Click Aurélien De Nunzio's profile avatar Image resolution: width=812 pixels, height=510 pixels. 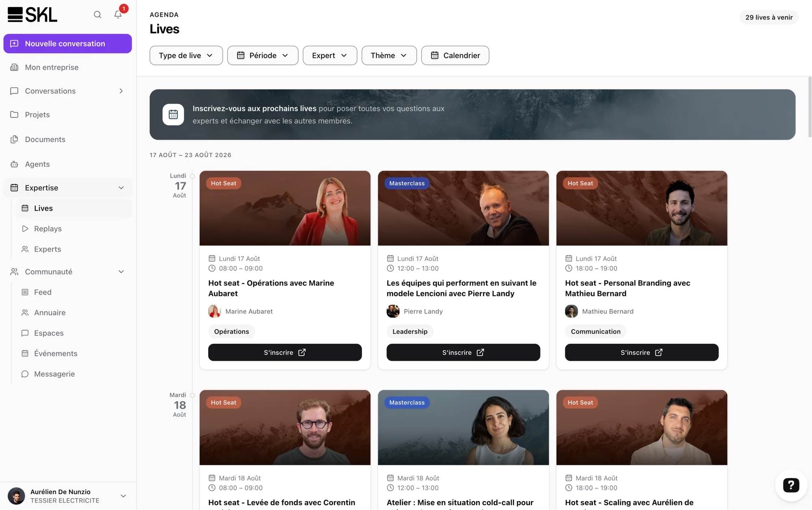click(x=16, y=496)
